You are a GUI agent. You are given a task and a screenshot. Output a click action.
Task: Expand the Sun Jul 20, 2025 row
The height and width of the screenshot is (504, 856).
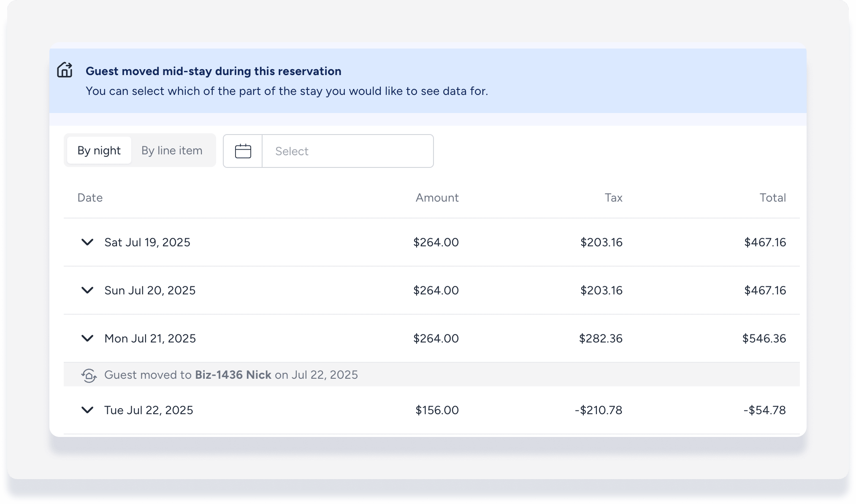tap(87, 290)
